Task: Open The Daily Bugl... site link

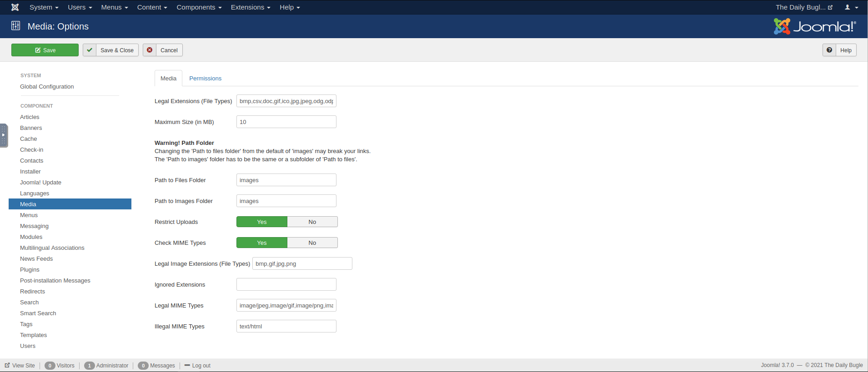Action: (804, 7)
